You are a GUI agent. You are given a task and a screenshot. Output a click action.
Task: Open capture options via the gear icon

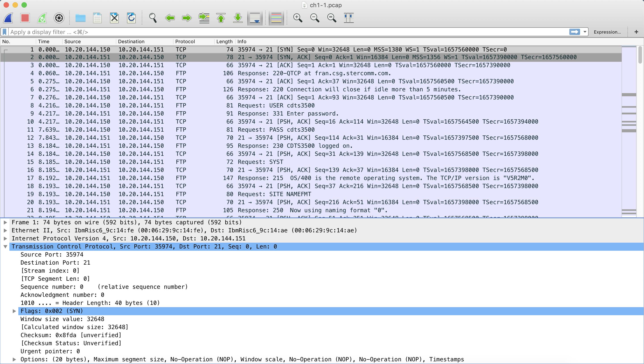coord(59,18)
